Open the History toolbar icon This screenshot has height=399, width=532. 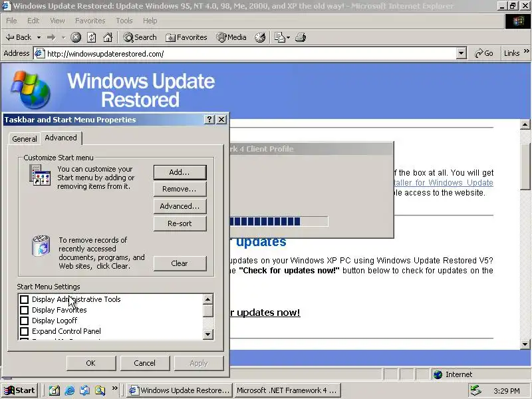pos(260,37)
